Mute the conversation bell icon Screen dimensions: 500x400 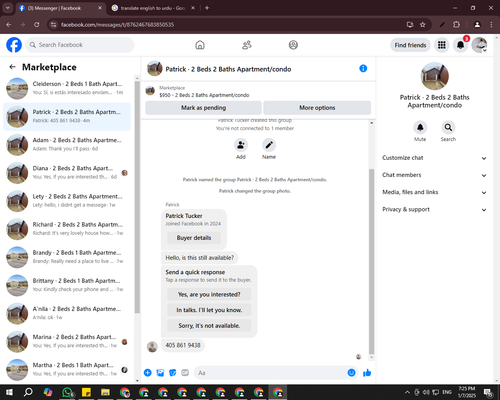(x=420, y=127)
